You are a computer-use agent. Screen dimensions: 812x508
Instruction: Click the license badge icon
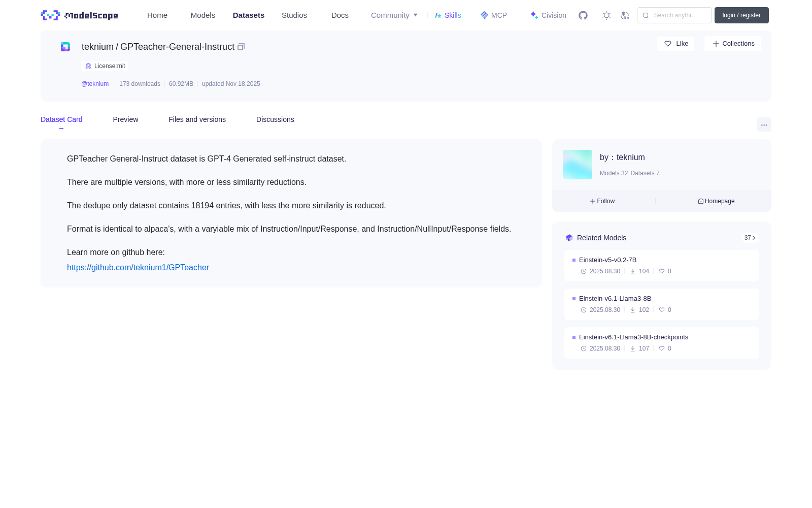coord(88,66)
